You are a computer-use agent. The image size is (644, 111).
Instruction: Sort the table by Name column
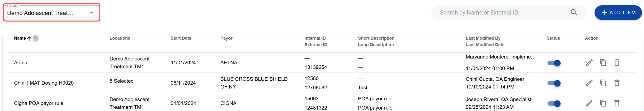[20, 38]
